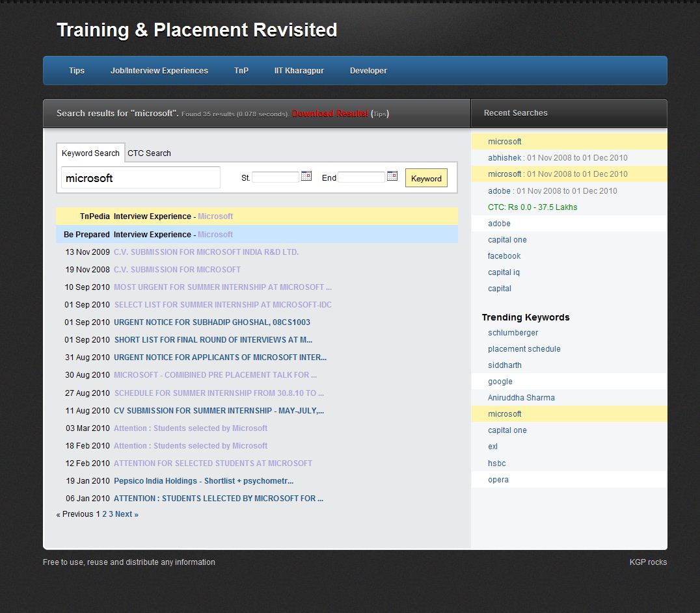Image resolution: width=700 pixels, height=613 pixels.
Task: Open 19 Nov 2008 C.V. Submission for Microsoft
Action: 177,270
